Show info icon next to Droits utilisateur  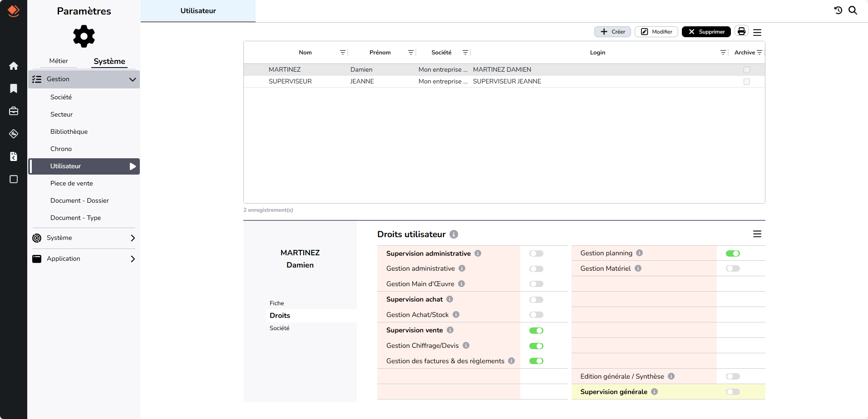(x=454, y=234)
